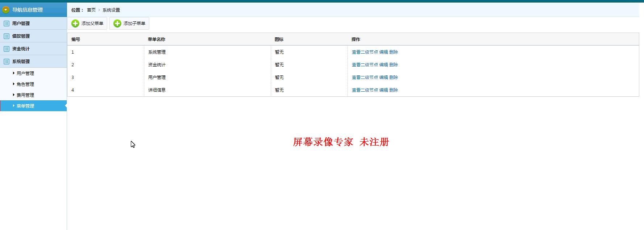This screenshot has height=230, width=644.
Task: View 查看二级节点 for 详细信息 row
Action: tap(365, 90)
